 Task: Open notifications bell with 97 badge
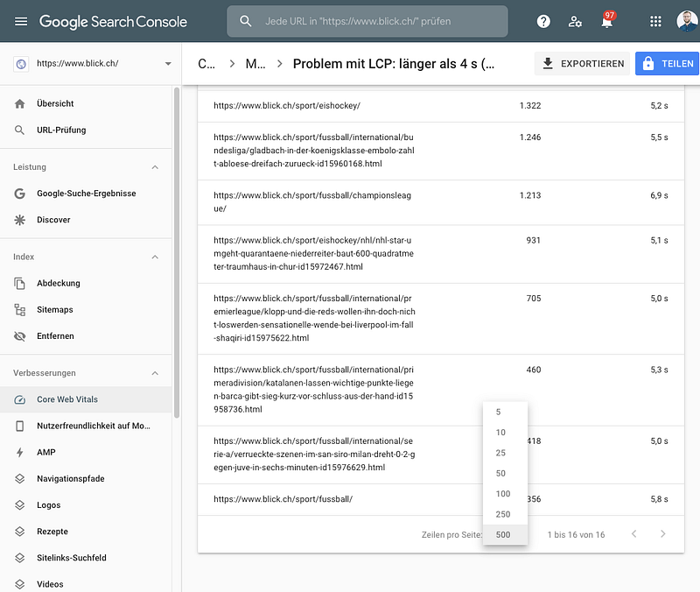(607, 22)
